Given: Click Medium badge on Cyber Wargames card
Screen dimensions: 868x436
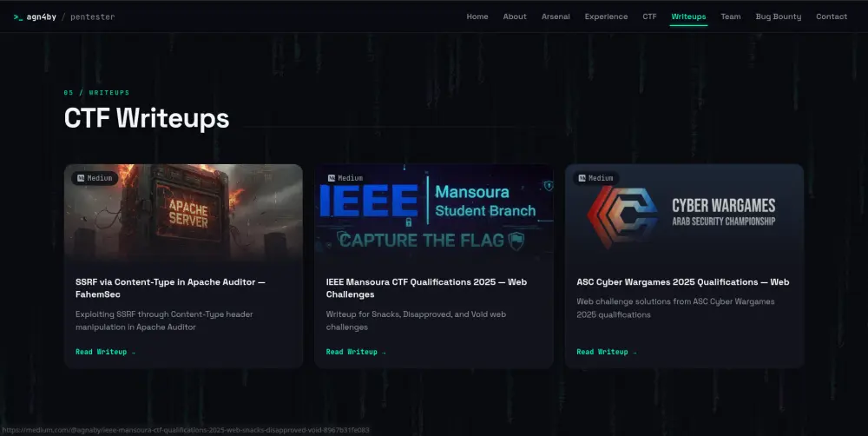Looking at the screenshot, I should [595, 178].
